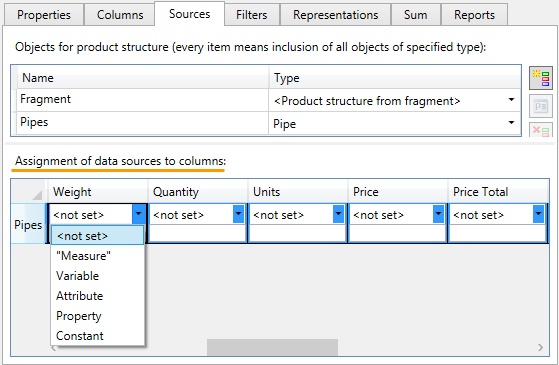Open the Reports tab

tap(474, 15)
